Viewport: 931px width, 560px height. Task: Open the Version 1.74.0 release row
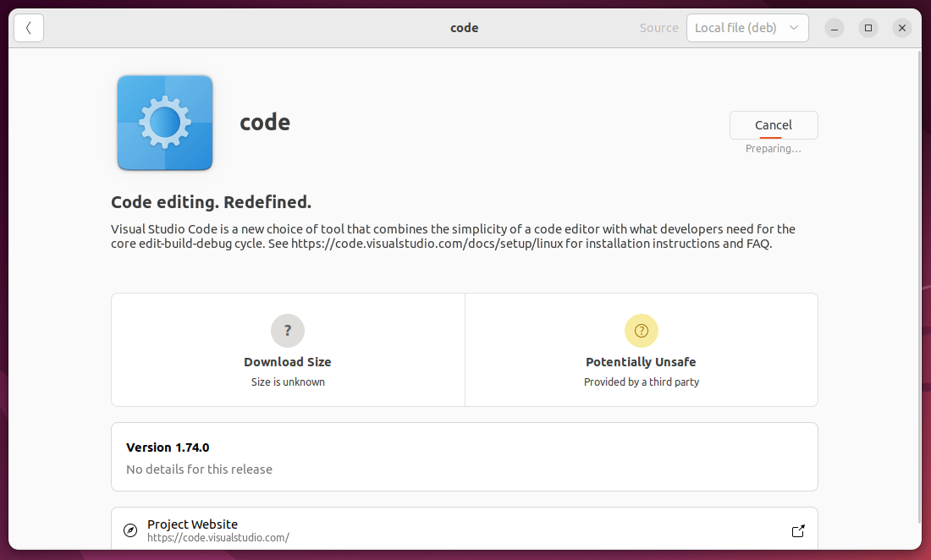click(x=465, y=457)
